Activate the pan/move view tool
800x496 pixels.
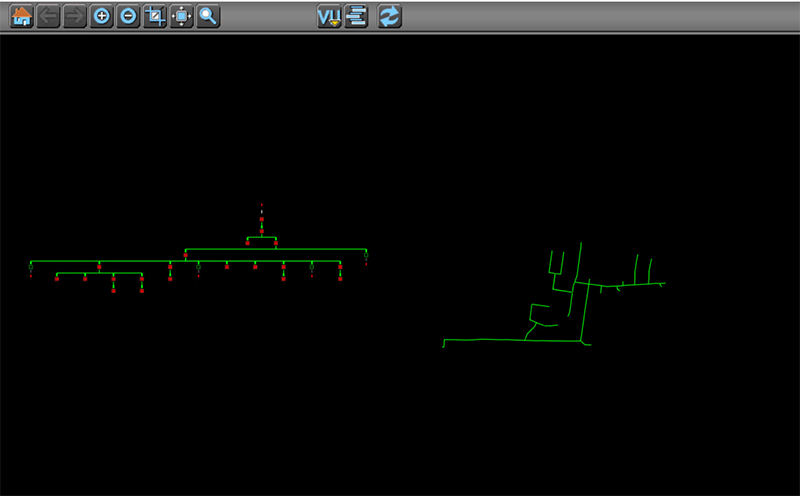point(181,16)
